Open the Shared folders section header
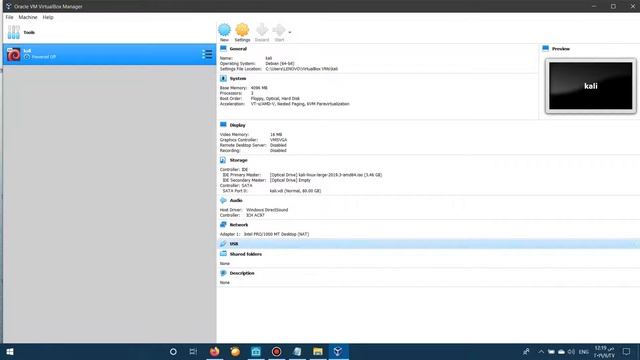640x360 pixels. (246, 254)
